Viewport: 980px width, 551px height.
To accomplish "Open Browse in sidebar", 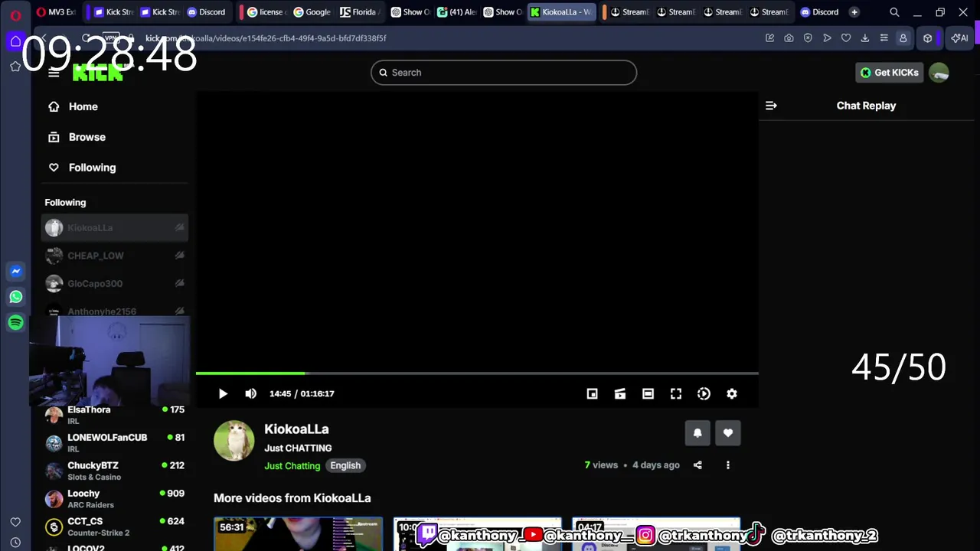I will 77,137.
